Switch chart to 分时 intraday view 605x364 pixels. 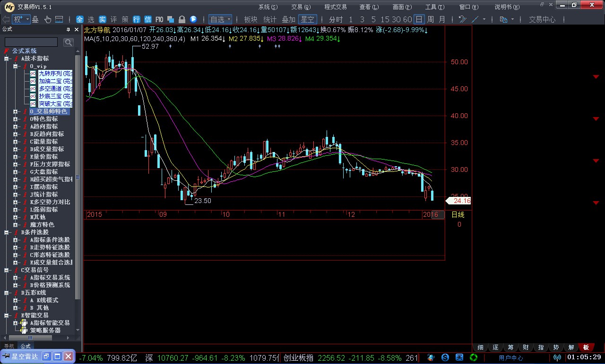click(x=336, y=19)
